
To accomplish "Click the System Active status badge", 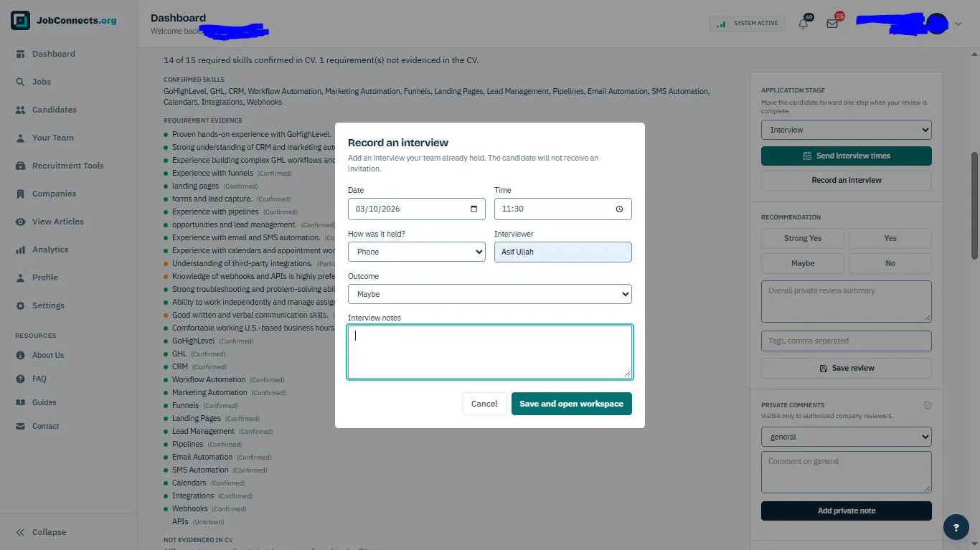I will pyautogui.click(x=747, y=24).
